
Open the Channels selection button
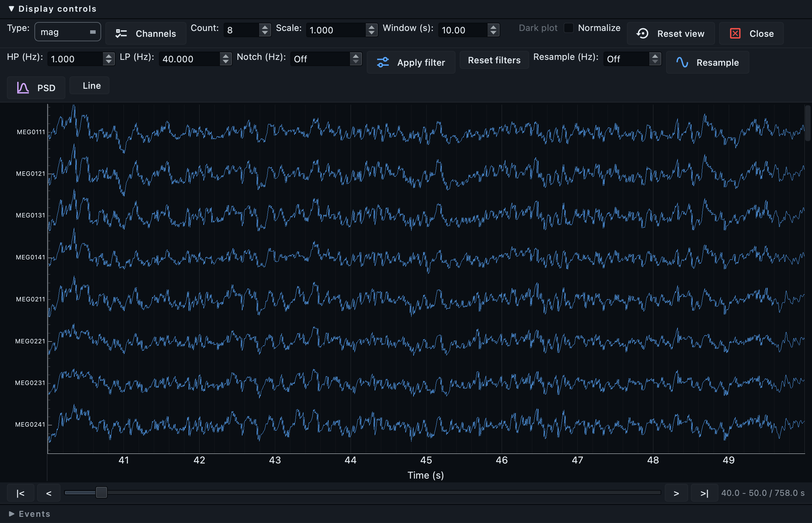pos(146,33)
